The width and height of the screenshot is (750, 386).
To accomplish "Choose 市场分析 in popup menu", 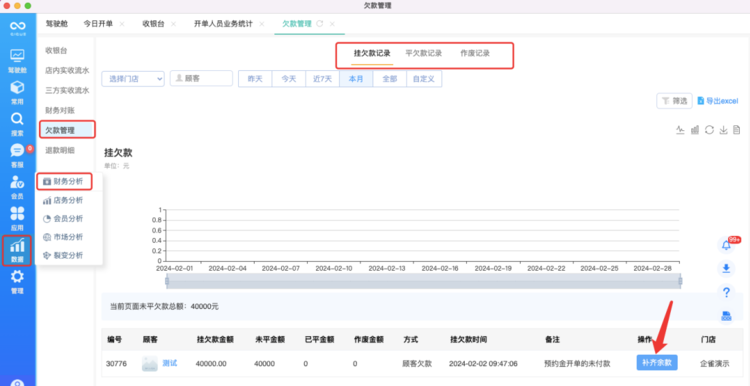I will click(x=63, y=237).
